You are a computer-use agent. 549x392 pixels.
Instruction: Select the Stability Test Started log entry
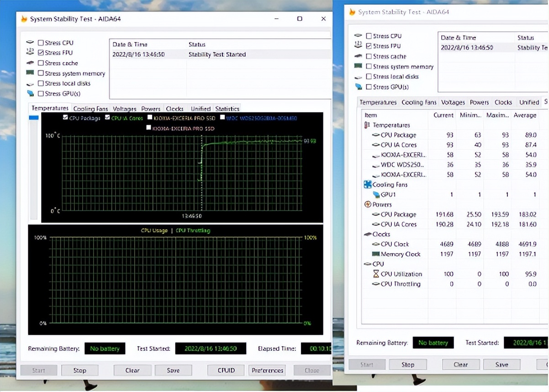pyautogui.click(x=217, y=54)
